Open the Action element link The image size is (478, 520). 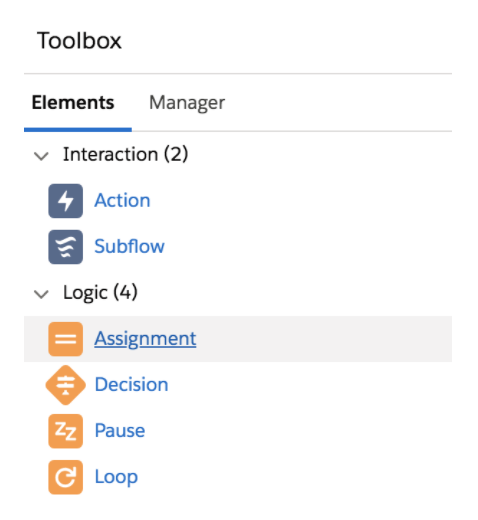[x=122, y=200]
